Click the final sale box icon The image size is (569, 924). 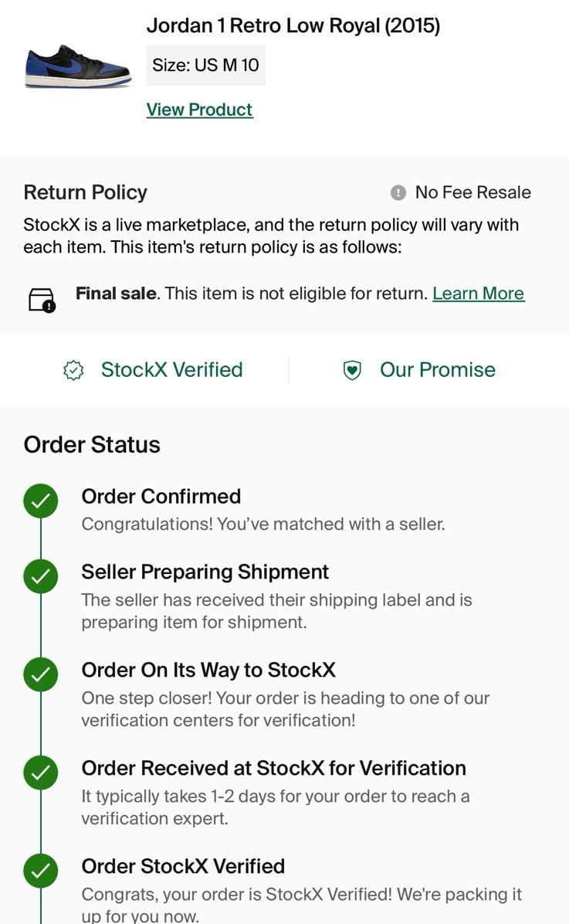[x=42, y=299]
